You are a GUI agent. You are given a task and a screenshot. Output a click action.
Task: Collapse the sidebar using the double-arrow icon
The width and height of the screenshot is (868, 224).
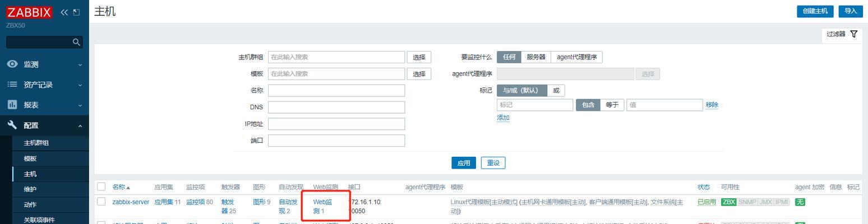click(64, 12)
